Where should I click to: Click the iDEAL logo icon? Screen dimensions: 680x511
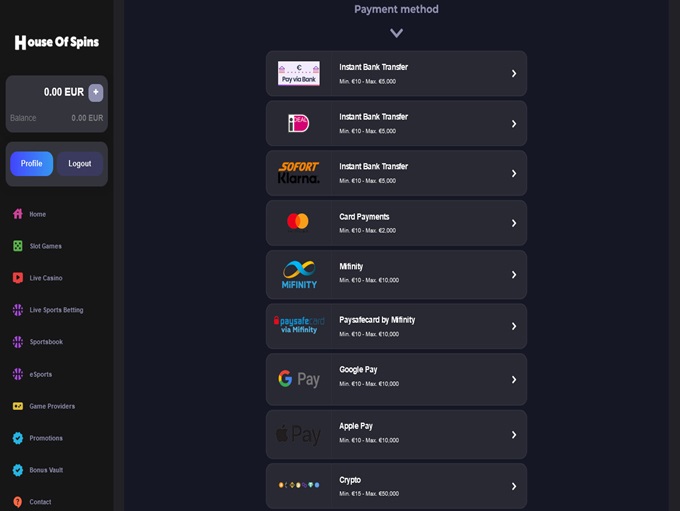[298, 123]
